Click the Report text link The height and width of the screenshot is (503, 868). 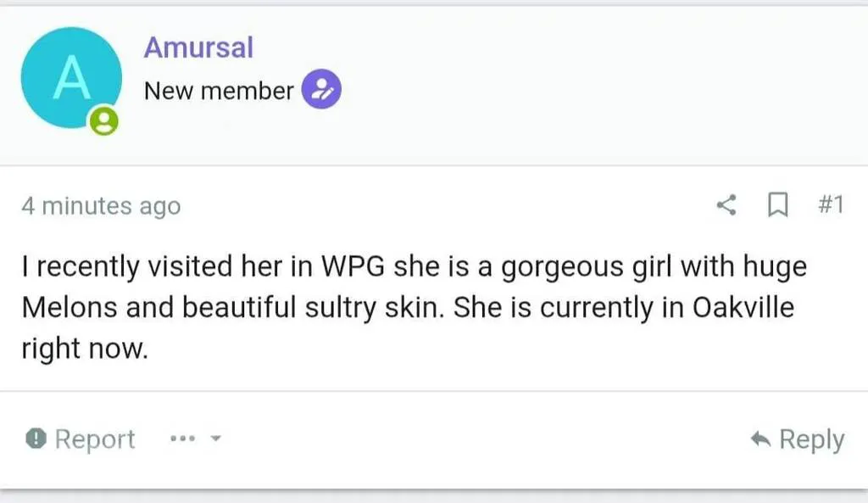point(94,439)
